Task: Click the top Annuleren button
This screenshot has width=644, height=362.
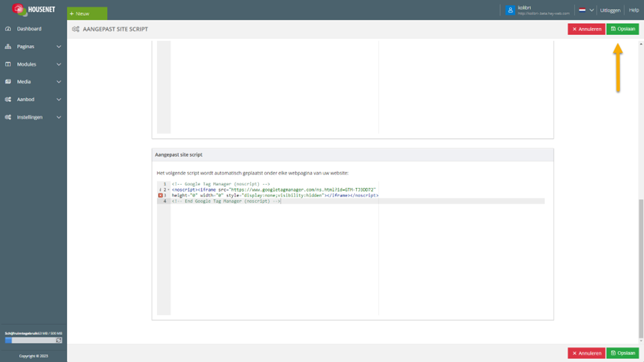Action: tap(586, 29)
